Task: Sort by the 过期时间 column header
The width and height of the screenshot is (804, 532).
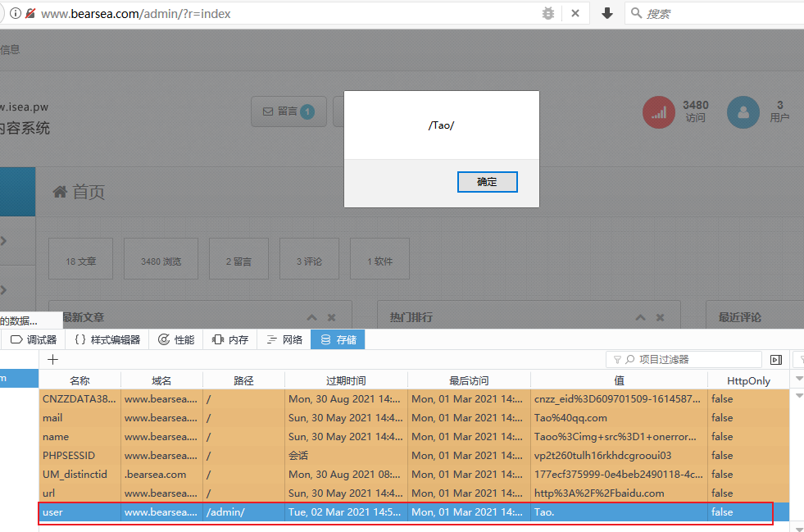Action: click(x=346, y=380)
